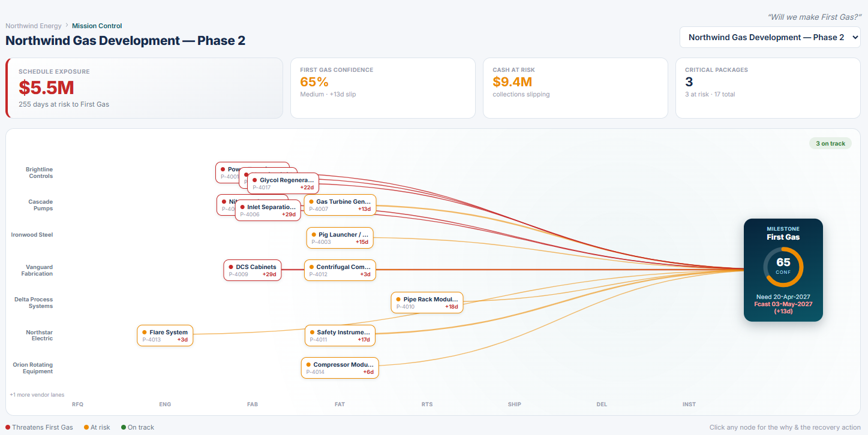Click the Centrifugal Compressor node P-4012
The image size is (868, 435).
coord(340,270)
